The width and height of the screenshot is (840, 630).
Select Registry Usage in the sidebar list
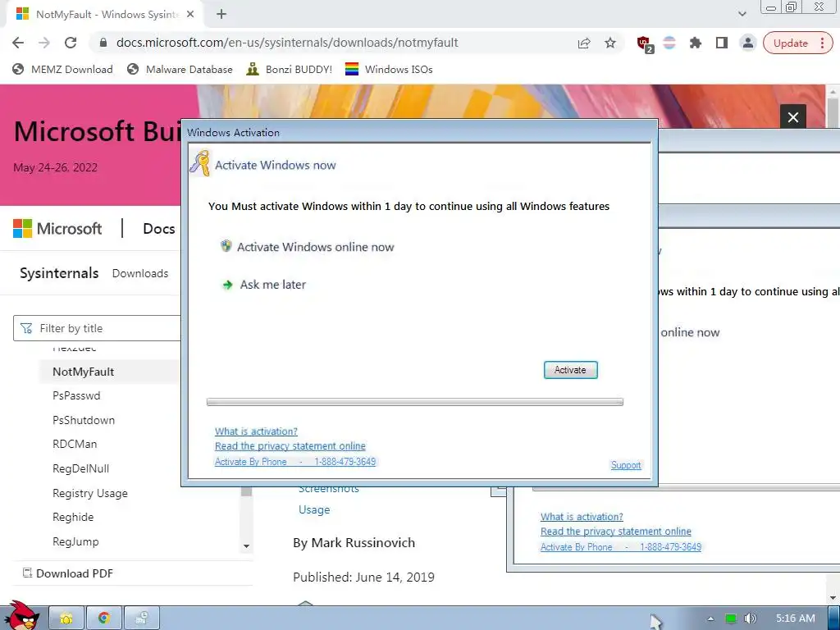90,493
